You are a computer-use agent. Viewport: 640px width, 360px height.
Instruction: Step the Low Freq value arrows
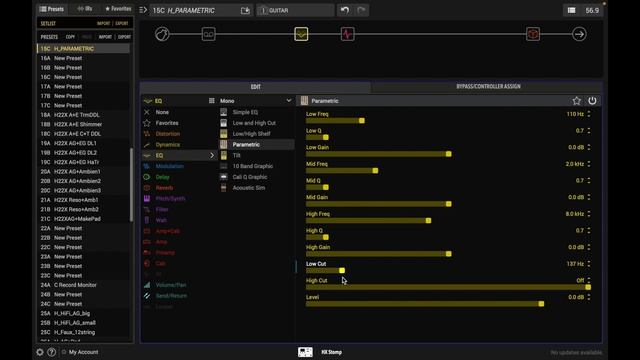(x=589, y=114)
